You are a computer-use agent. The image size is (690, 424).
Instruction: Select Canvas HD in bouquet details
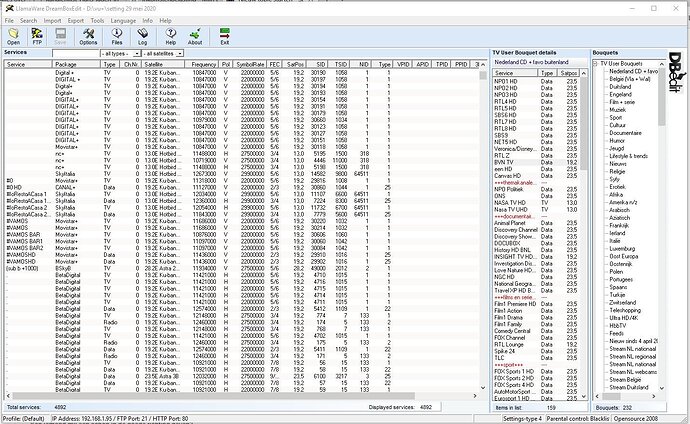[x=507, y=176]
